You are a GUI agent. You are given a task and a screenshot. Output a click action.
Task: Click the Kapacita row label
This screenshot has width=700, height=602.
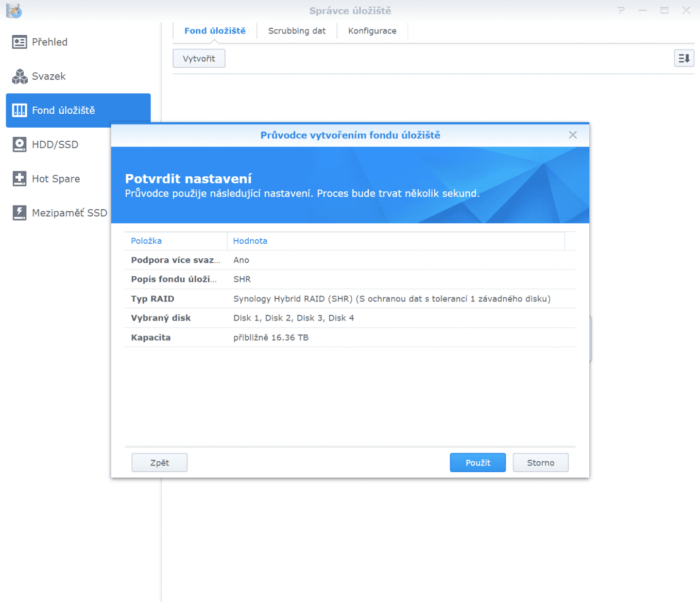coord(150,338)
